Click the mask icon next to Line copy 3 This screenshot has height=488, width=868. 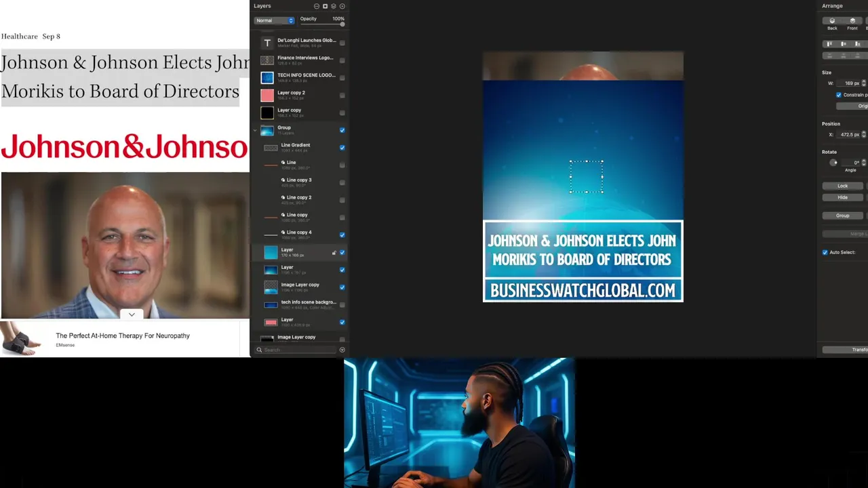[283, 180]
